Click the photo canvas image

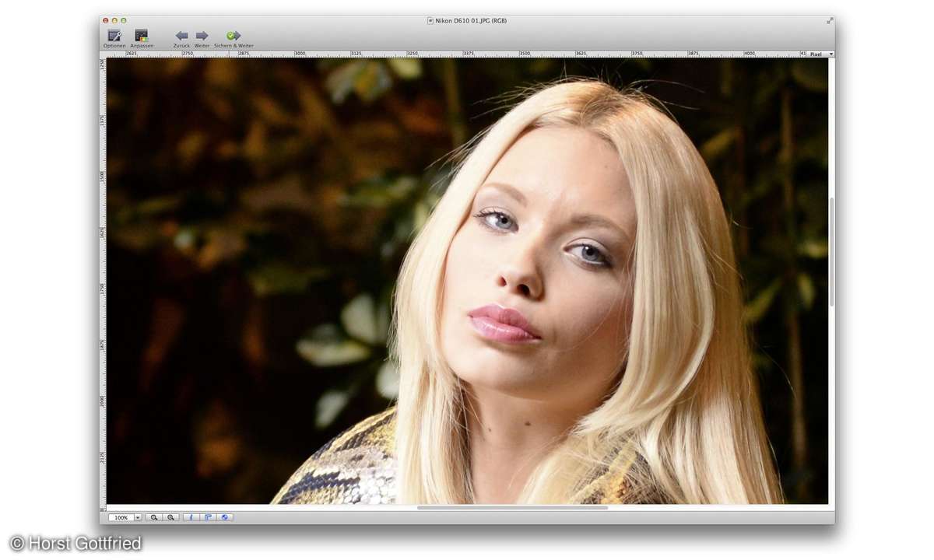click(x=467, y=281)
